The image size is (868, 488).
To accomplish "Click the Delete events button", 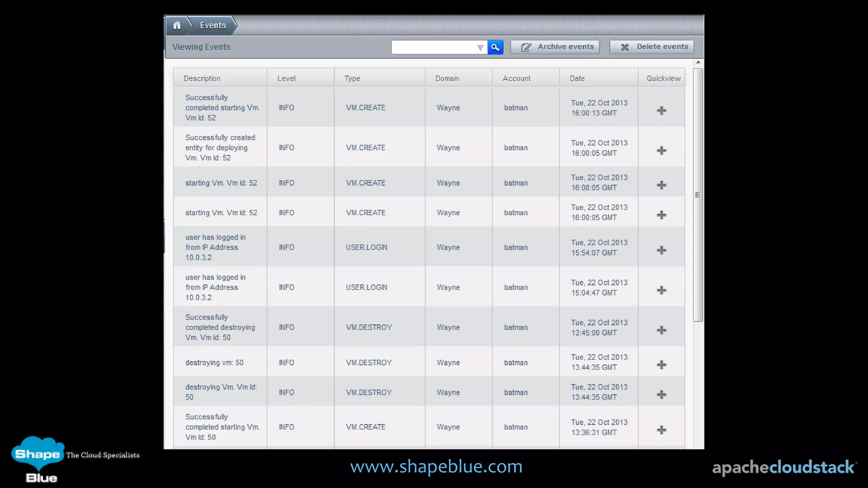I will tap(652, 47).
